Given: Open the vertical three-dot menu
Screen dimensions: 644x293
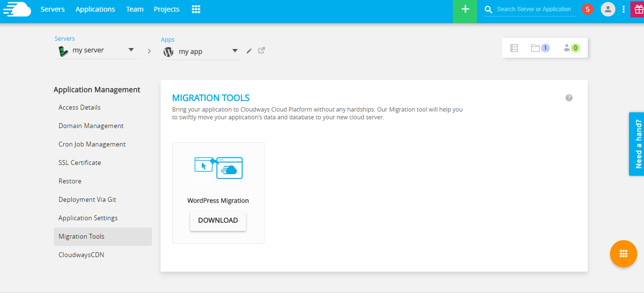Looking at the screenshot, I should 624,9.
